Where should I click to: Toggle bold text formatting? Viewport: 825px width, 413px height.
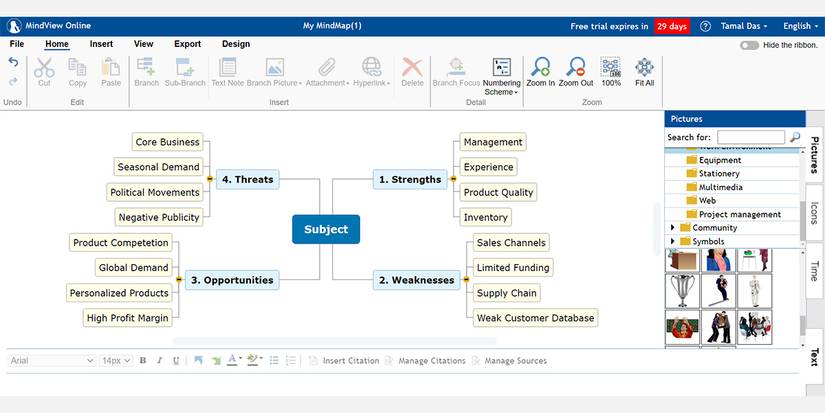point(143,361)
